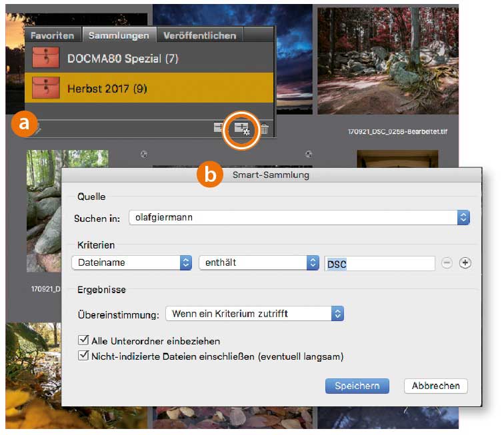Open the 'Dateiname' criteria dropdown
Screen dimensions: 504x435
(x=132, y=262)
